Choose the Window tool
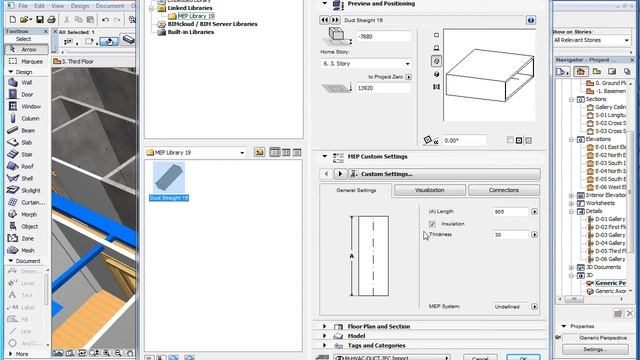 pyautogui.click(x=26, y=106)
